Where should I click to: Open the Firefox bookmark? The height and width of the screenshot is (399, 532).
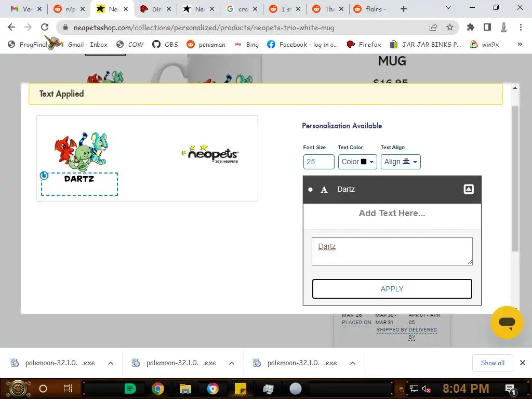point(364,45)
